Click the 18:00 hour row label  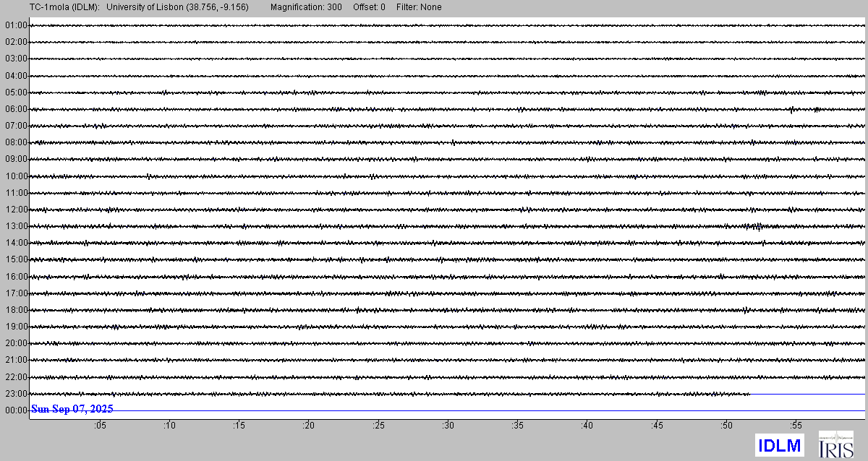15,310
